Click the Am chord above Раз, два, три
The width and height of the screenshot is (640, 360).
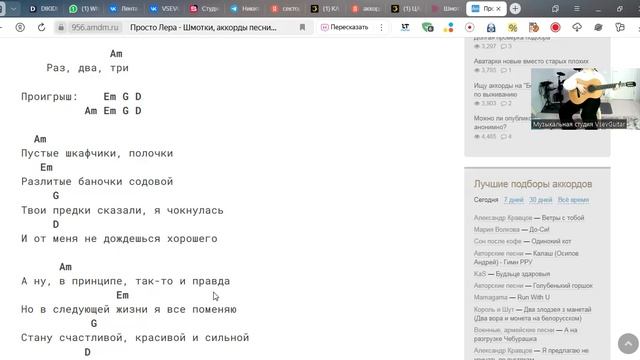tap(116, 53)
